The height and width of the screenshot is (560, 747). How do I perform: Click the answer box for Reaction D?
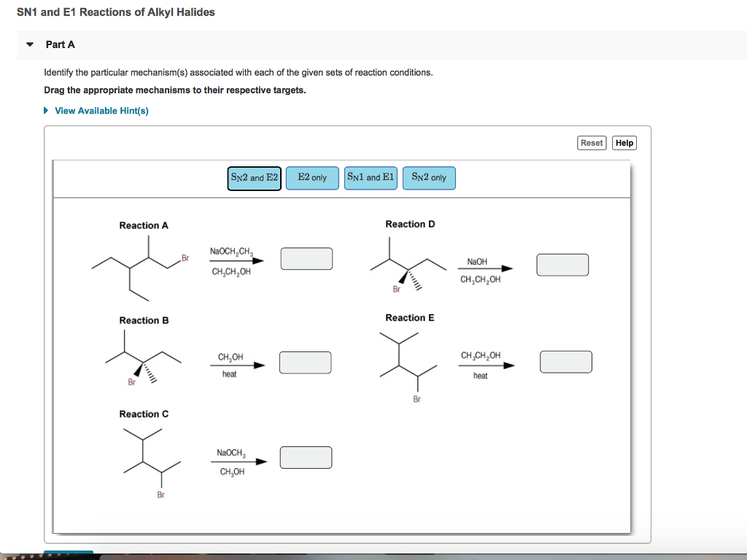[562, 265]
